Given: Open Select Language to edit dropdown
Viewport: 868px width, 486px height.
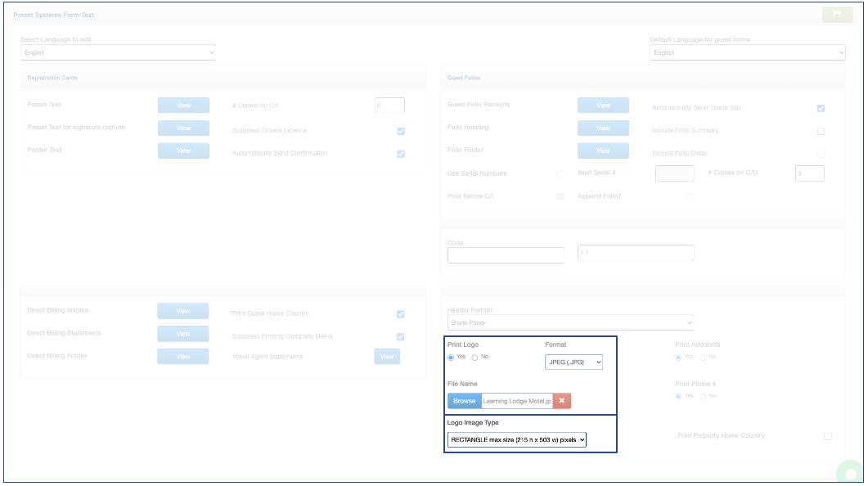Looking at the screenshot, I should coord(118,52).
